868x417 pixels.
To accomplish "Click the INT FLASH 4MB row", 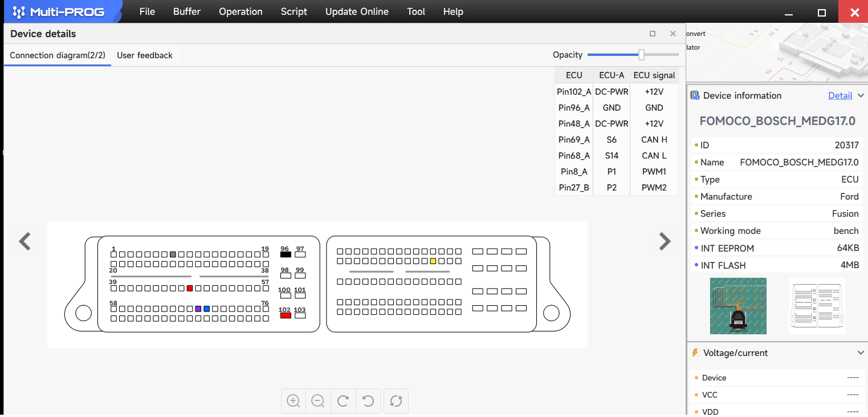I will coord(776,265).
